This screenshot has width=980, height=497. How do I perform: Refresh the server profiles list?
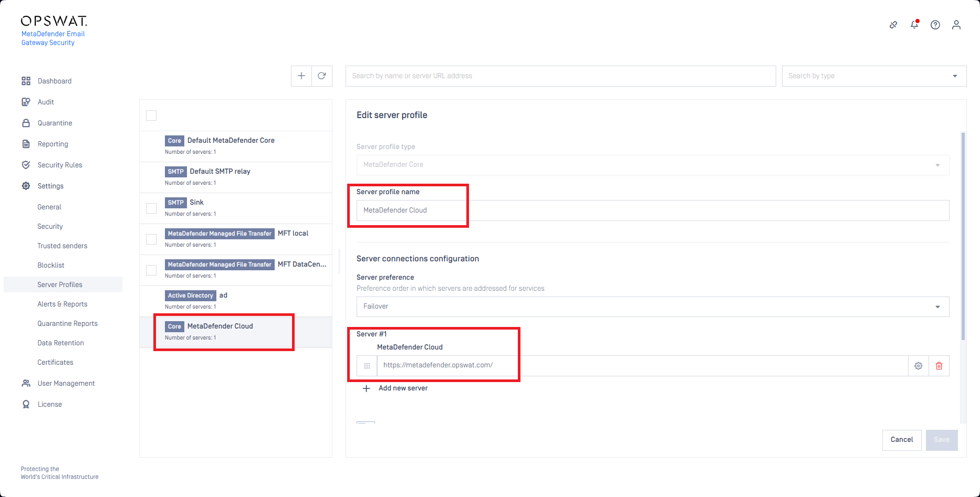pos(322,76)
